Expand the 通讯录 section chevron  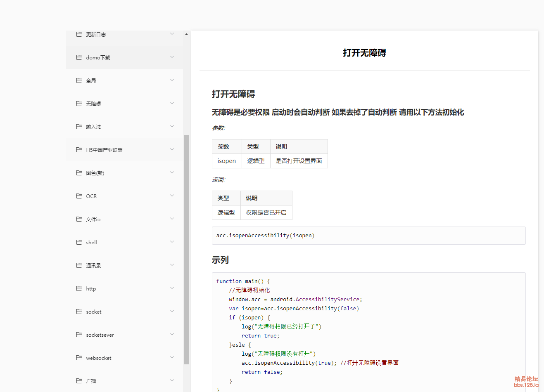(x=172, y=265)
